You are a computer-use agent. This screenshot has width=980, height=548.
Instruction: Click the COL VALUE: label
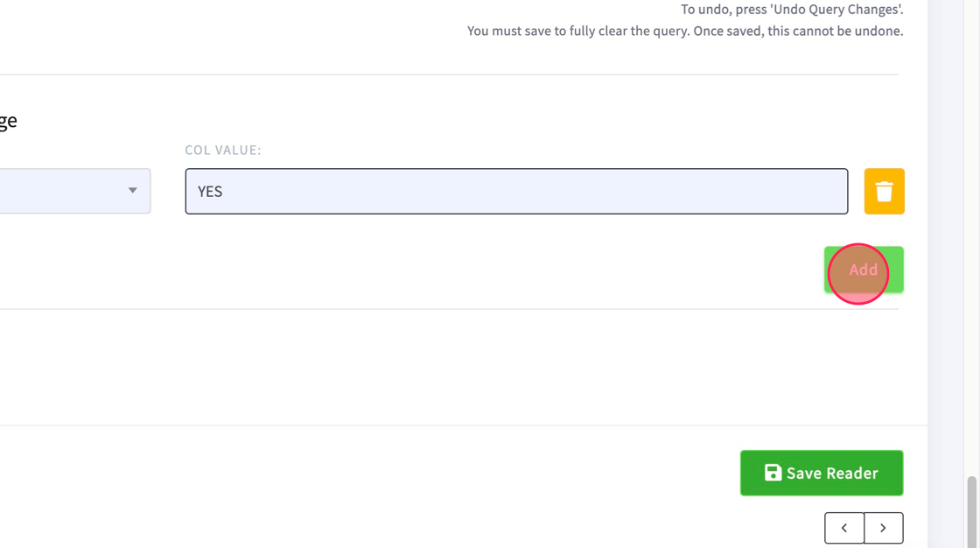click(x=223, y=151)
